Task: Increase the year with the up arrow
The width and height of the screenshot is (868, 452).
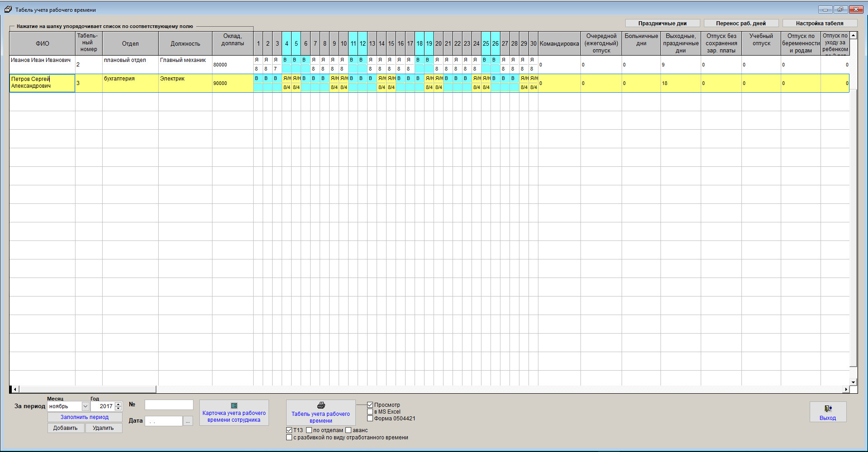Action: tap(118, 404)
